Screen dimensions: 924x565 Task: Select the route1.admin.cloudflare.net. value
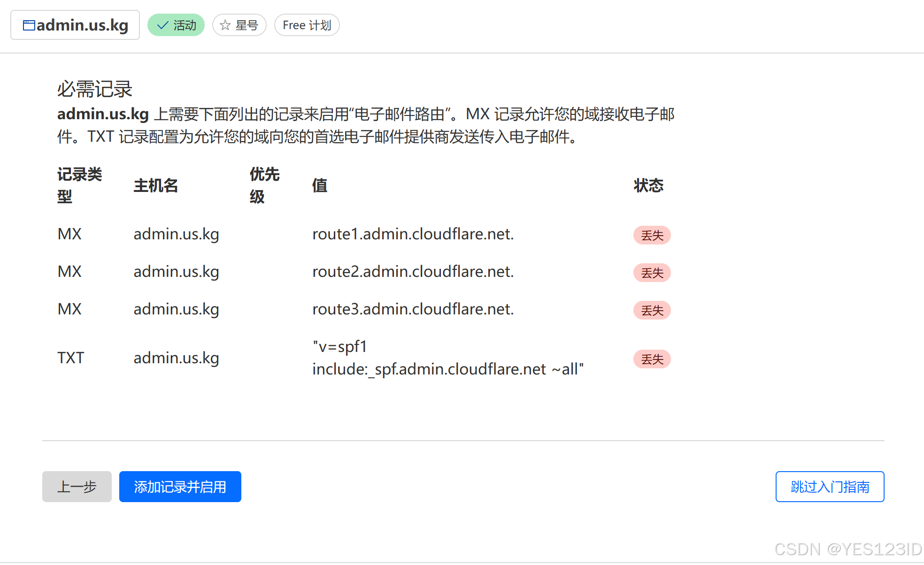click(x=413, y=234)
